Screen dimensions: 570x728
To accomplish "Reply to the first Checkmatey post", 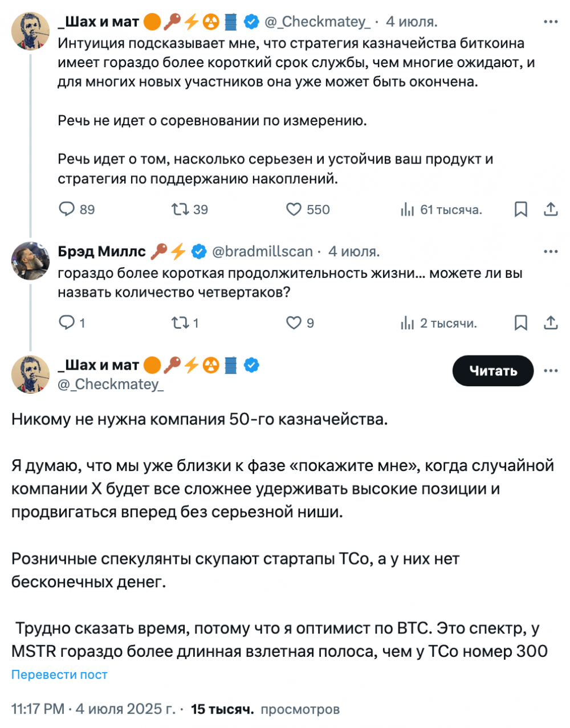I will click(67, 210).
